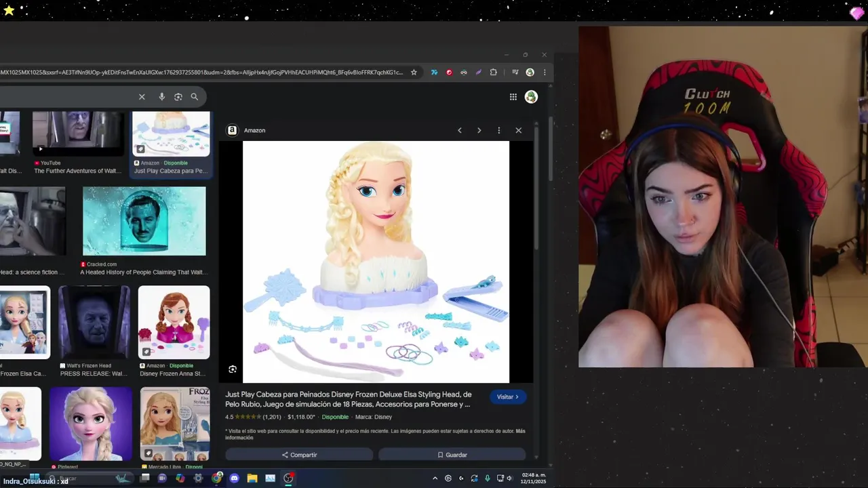Image resolution: width=868 pixels, height=488 pixels.
Task: Open Chrome media controls icon
Action: 515,73
